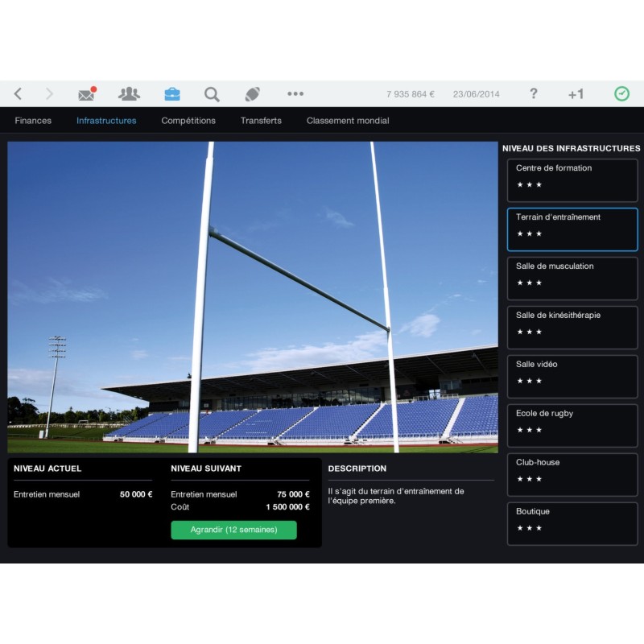The image size is (644, 644).
Task: Click the question mark help icon
Action: 533,94
